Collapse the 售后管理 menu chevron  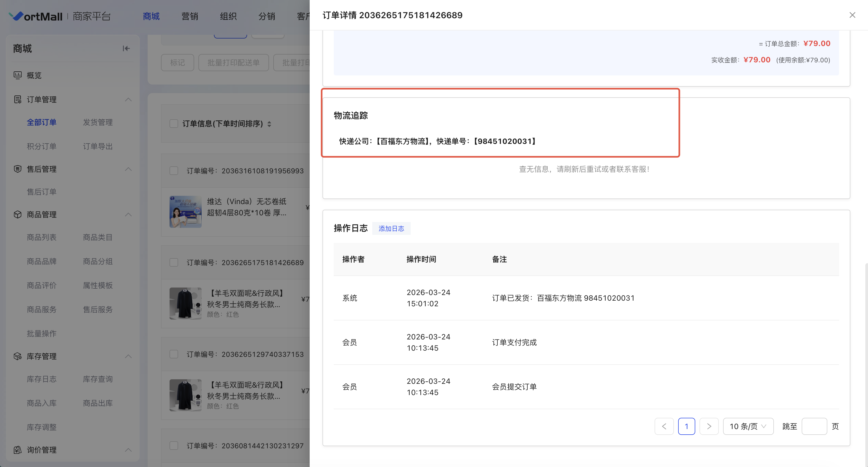click(128, 169)
